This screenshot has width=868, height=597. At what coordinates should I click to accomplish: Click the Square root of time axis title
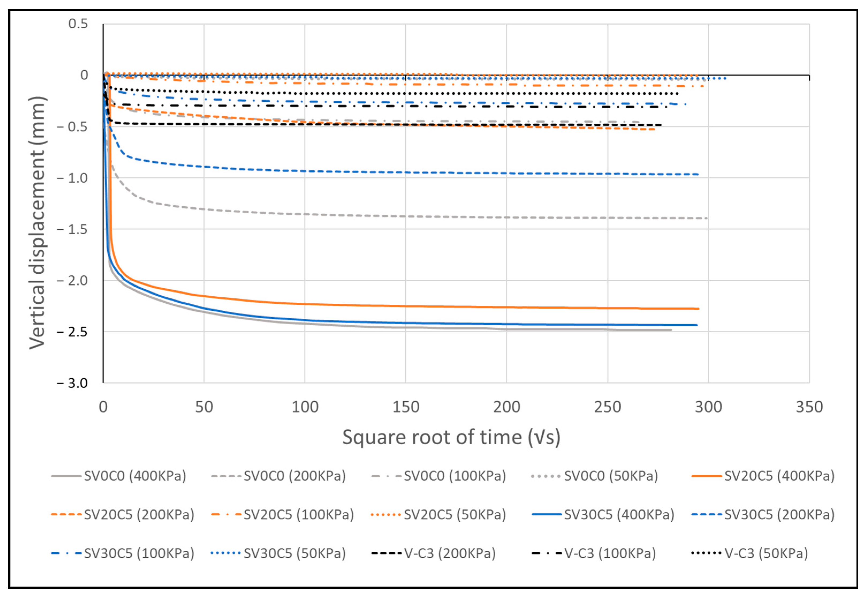[451, 437]
